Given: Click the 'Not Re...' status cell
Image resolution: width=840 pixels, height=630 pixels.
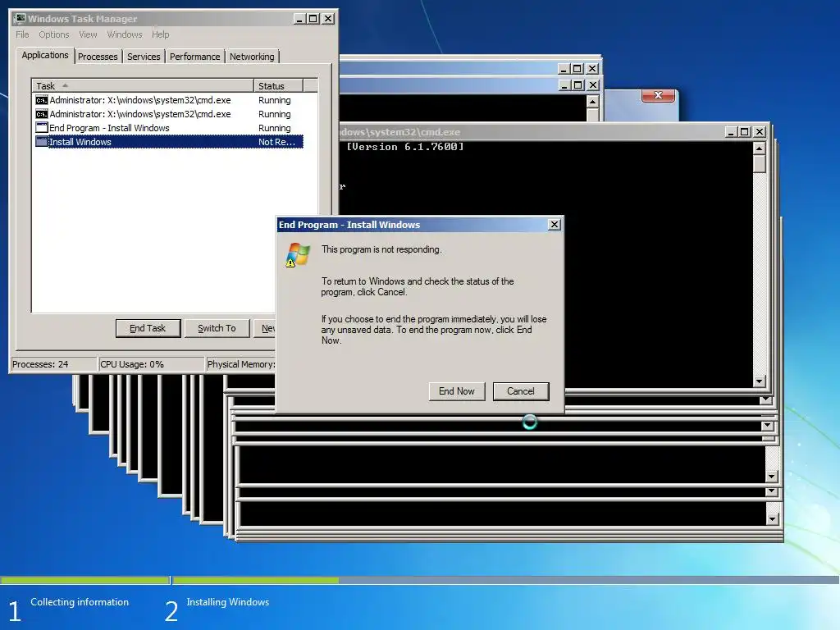Looking at the screenshot, I should click(x=276, y=142).
